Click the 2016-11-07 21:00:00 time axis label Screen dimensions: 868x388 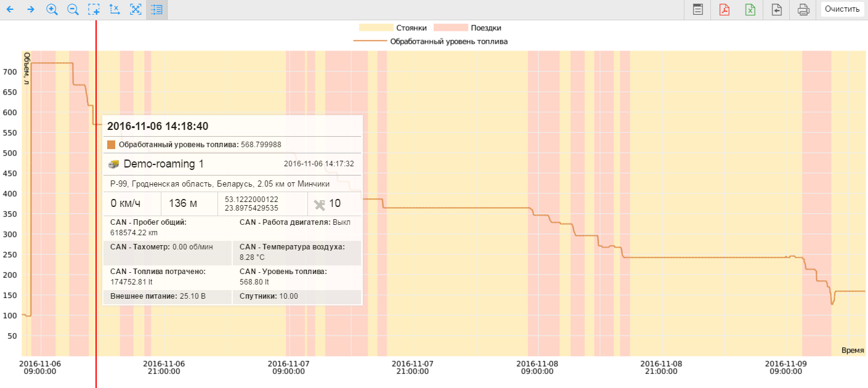pos(413,367)
